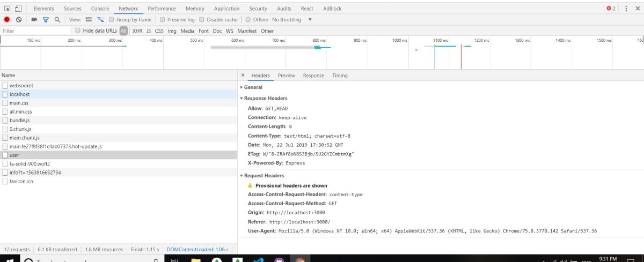Click the blue DOMContentLoaded line in timeline
The width and height of the screenshot is (644, 262).
point(435,56)
